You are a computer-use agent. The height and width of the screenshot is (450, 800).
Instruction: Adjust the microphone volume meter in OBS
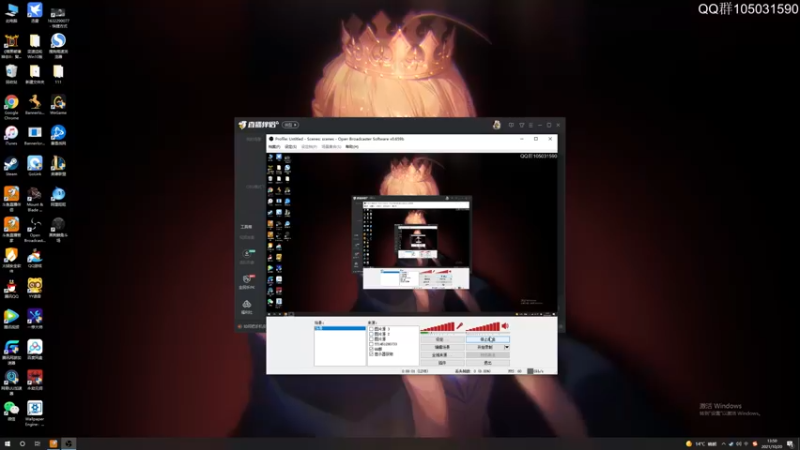437,327
